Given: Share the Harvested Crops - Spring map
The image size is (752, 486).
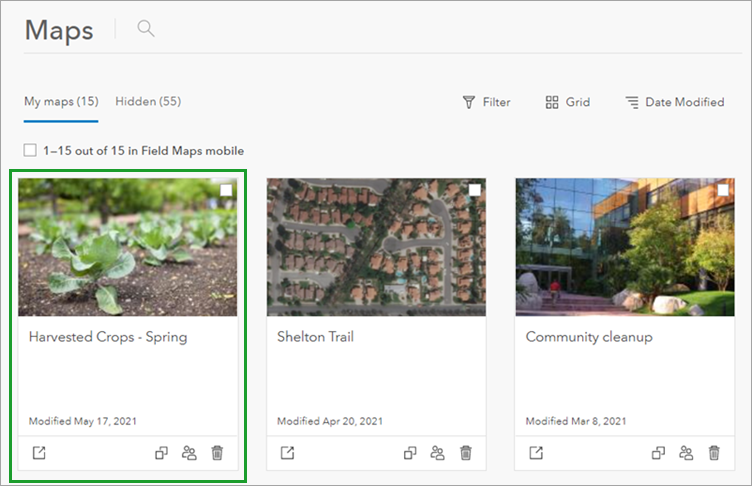Looking at the screenshot, I should pos(189,452).
